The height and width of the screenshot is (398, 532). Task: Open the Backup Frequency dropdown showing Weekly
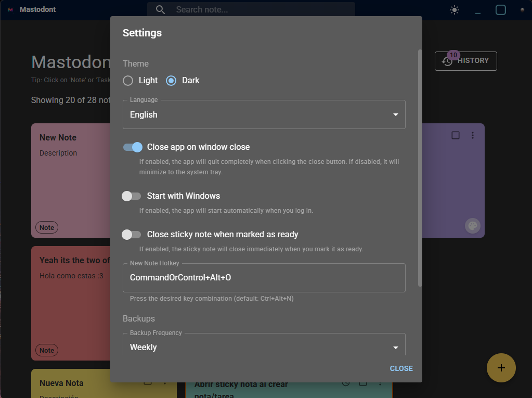pyautogui.click(x=264, y=345)
